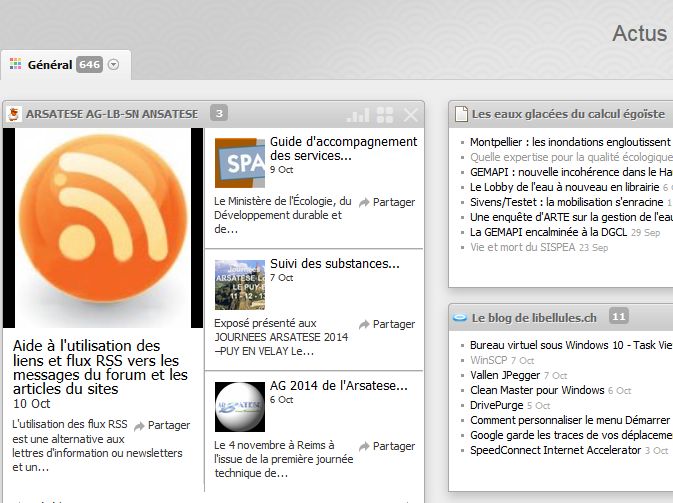Open the large orange RSS image

click(x=103, y=228)
